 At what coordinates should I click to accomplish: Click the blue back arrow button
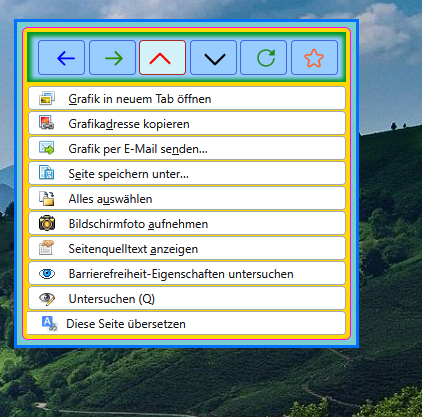click(61, 58)
